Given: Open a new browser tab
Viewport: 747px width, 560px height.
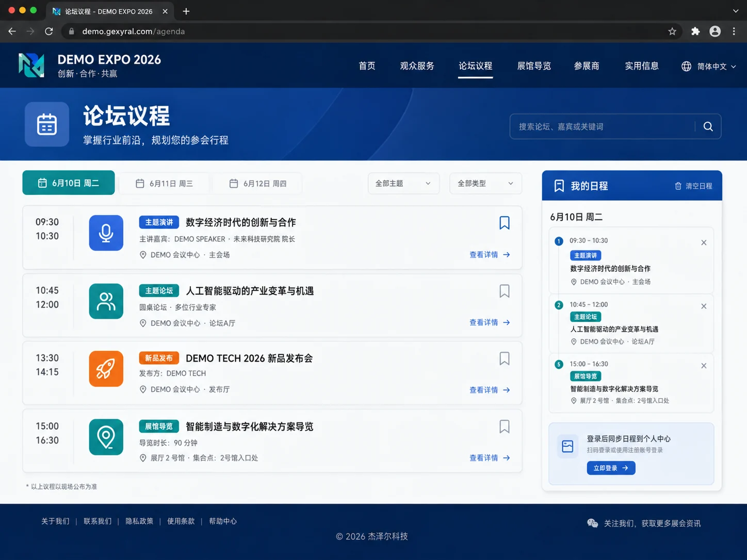Looking at the screenshot, I should pos(186,11).
